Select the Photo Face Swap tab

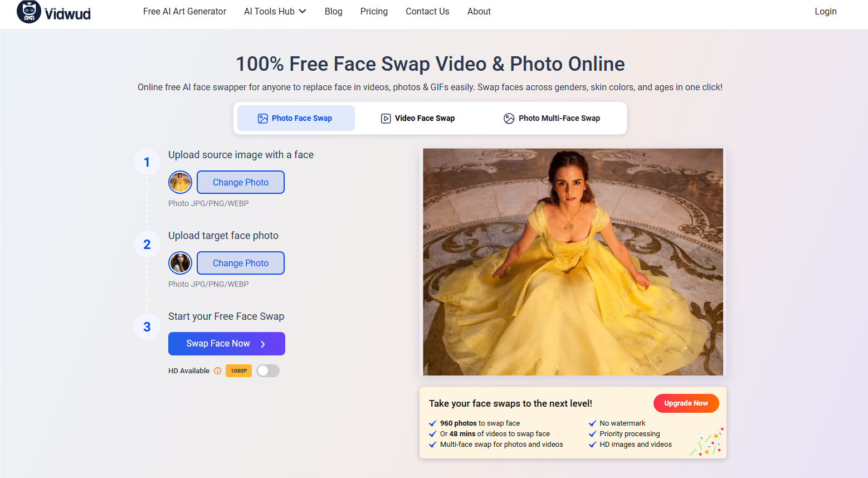coord(296,118)
